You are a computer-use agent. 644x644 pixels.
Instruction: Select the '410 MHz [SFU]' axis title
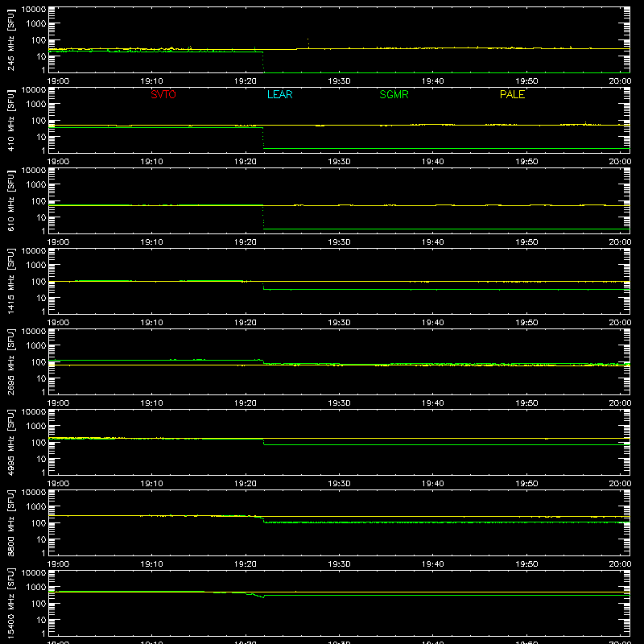(10, 120)
